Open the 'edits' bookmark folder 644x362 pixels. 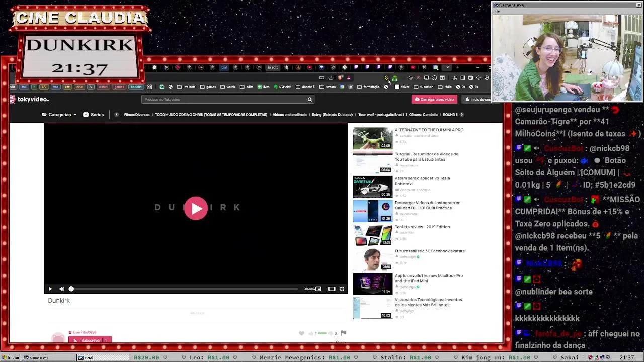tap(247, 87)
